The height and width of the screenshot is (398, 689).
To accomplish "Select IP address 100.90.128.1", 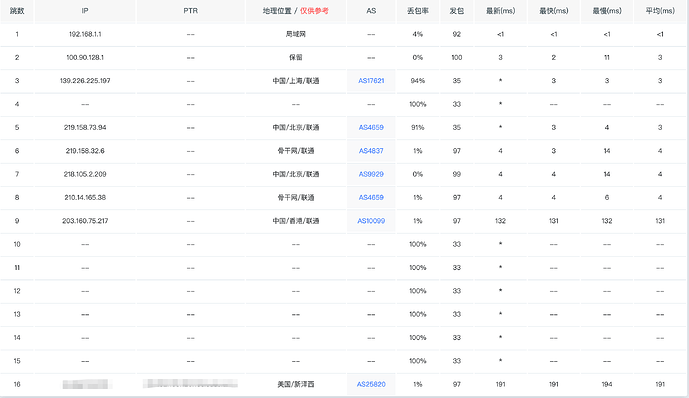I will (85, 58).
